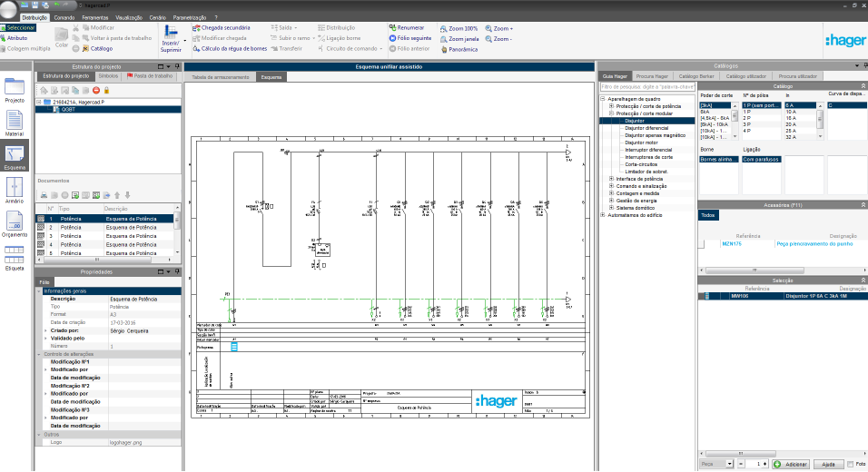
Task: Open the Armário sidebar module
Action: pos(15,191)
